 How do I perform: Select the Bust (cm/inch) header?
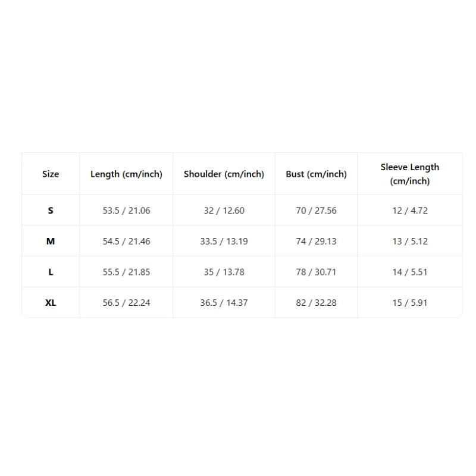tap(316, 174)
